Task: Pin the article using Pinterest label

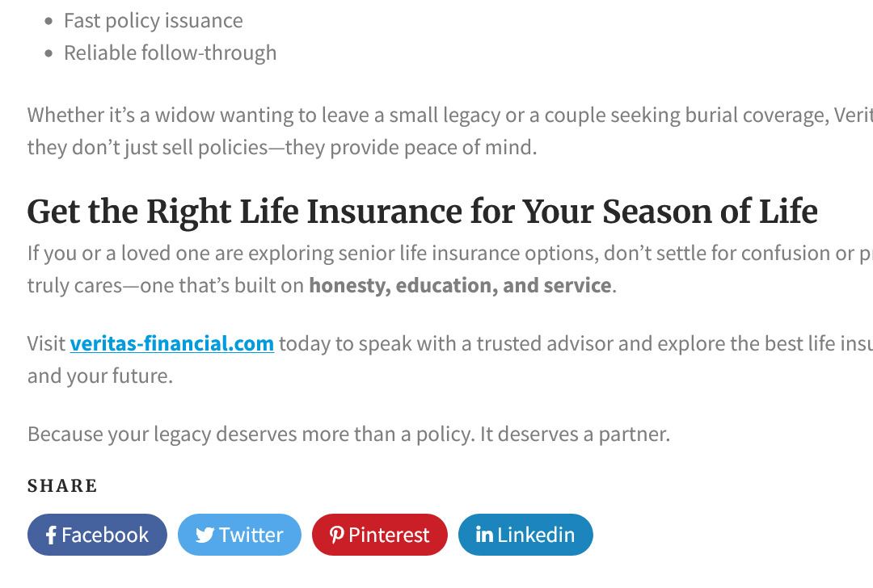Action: (x=389, y=535)
